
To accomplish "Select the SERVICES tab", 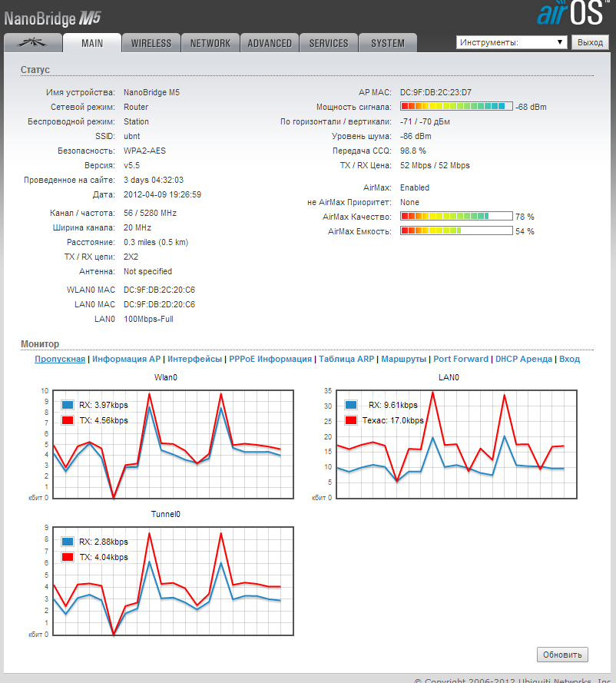I will click(329, 43).
